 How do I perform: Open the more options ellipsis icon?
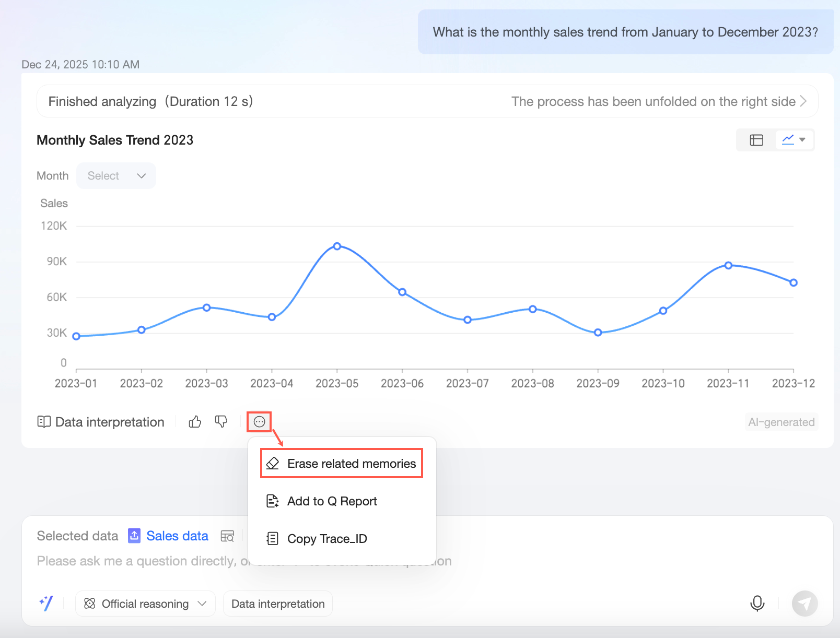tap(260, 422)
